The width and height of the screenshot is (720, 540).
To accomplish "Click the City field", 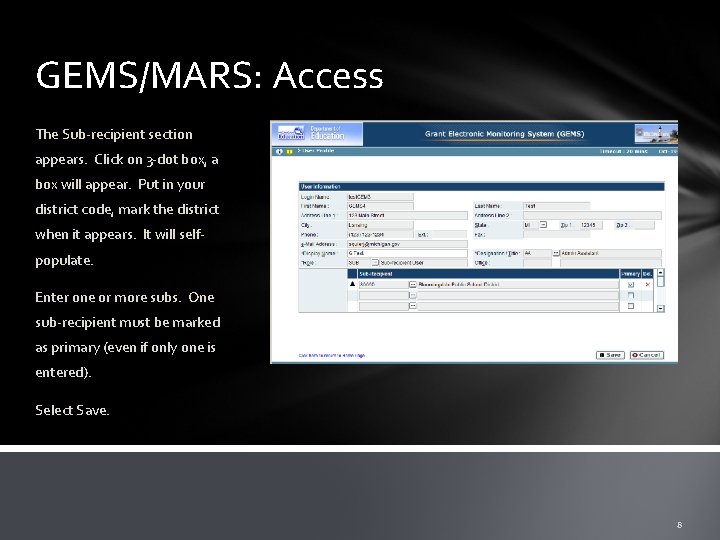I will (x=380, y=225).
